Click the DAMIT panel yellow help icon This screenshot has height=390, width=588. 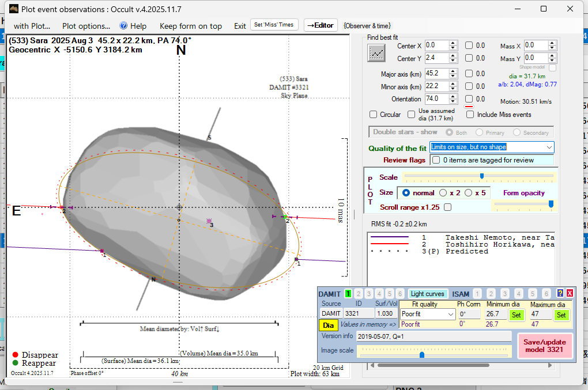tap(560, 293)
